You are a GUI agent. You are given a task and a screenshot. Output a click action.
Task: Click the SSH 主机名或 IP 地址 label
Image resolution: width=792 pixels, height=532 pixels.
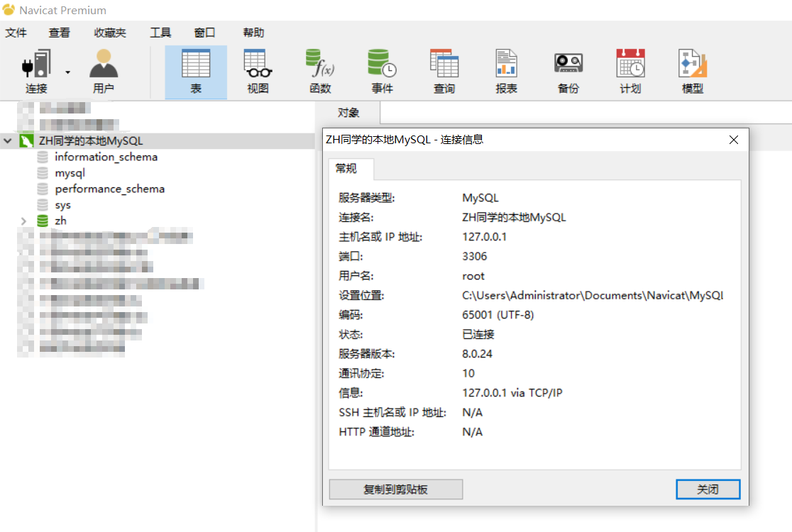point(392,412)
